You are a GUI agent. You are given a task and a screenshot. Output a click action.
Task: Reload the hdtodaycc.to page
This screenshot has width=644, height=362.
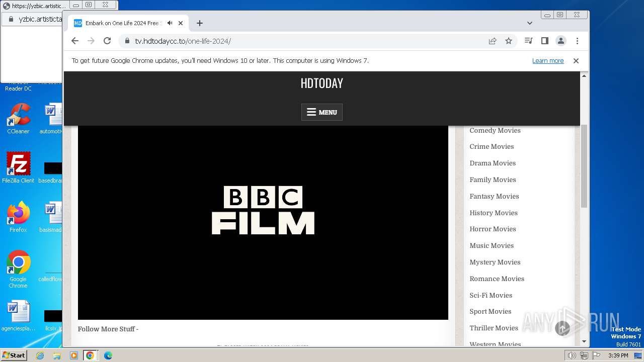tap(107, 41)
